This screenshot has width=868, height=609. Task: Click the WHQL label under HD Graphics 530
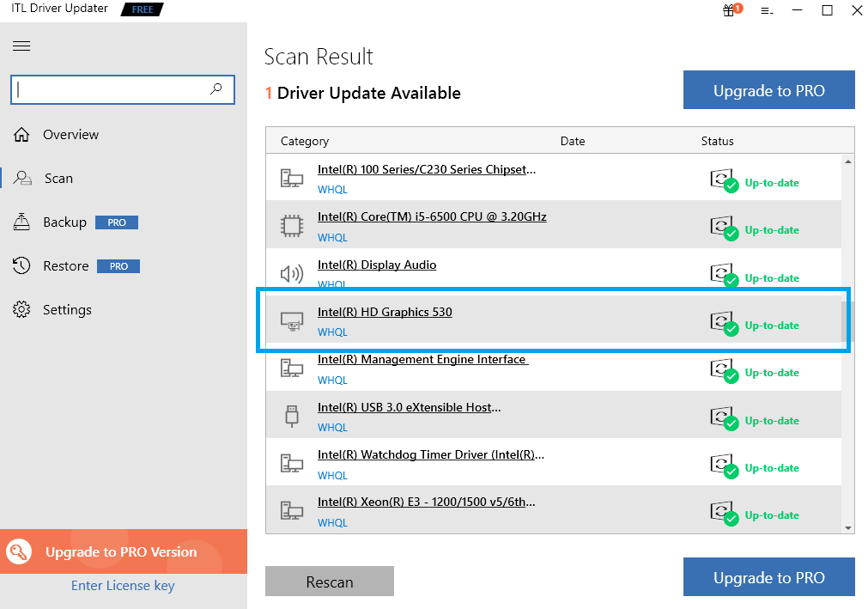click(333, 332)
